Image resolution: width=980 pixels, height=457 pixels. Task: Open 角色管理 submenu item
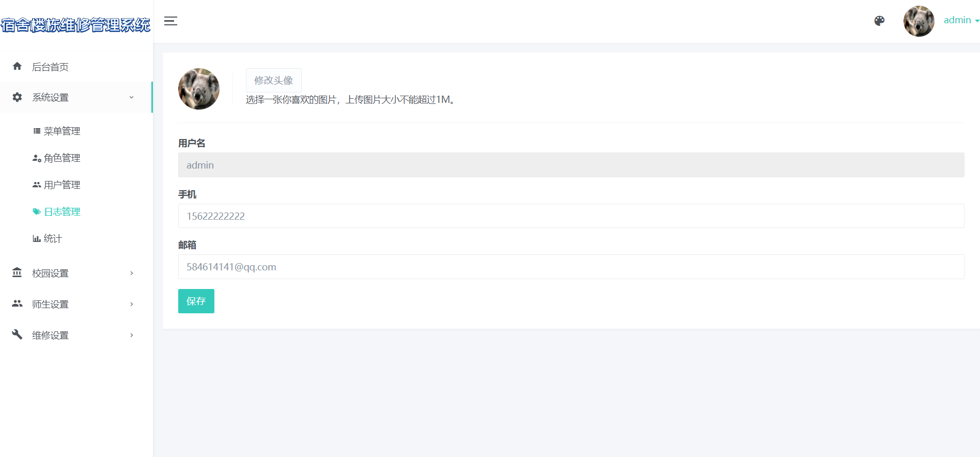[x=62, y=158]
